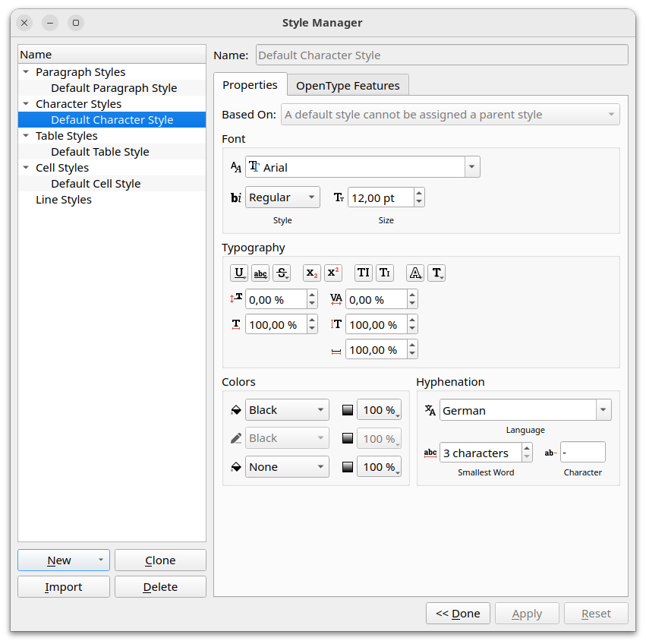Click the hyphenation Character input field
The height and width of the screenshot is (644, 646).
click(582, 453)
